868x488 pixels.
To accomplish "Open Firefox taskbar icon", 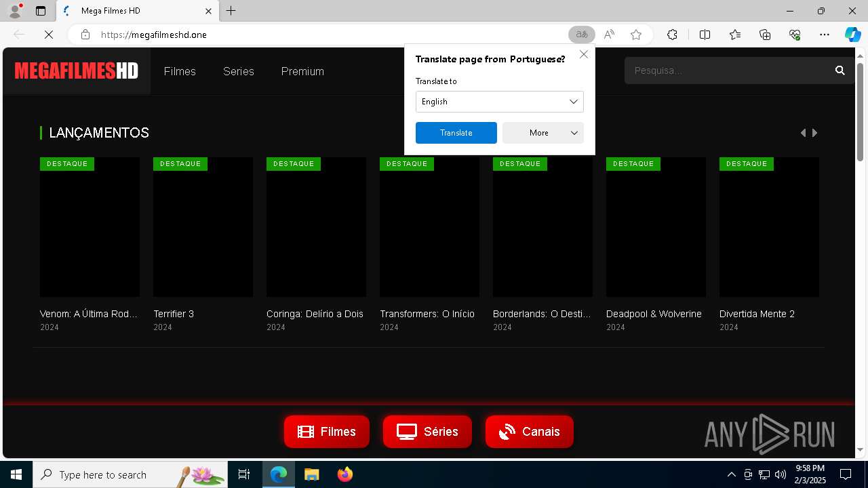I will (344, 474).
